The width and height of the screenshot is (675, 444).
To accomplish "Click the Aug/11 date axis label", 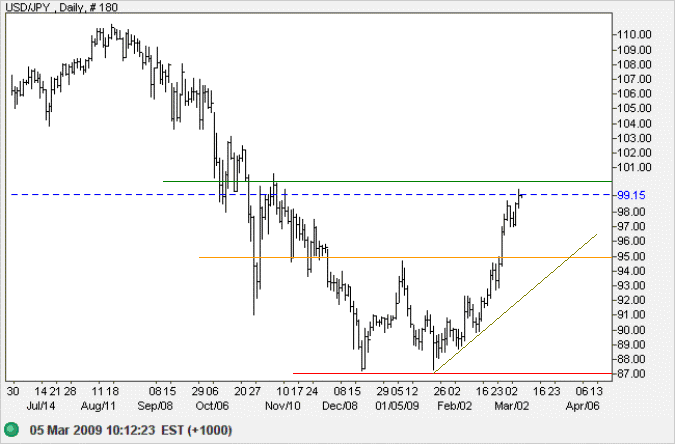I will [x=98, y=406].
